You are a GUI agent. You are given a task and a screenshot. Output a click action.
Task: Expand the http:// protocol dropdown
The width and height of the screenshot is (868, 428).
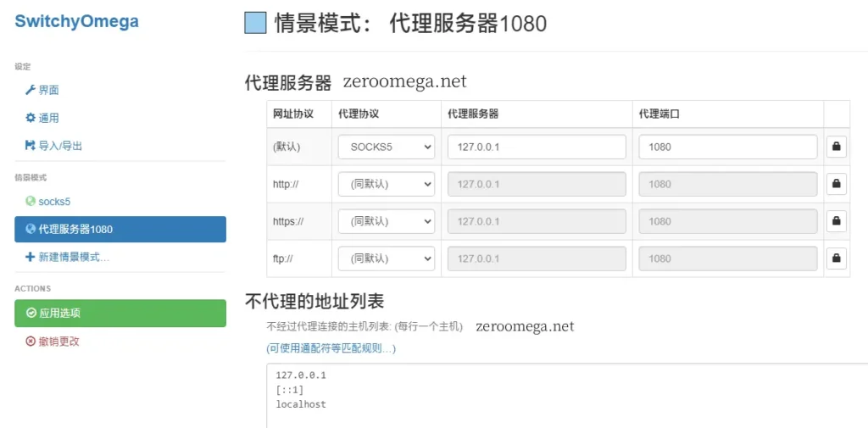386,184
